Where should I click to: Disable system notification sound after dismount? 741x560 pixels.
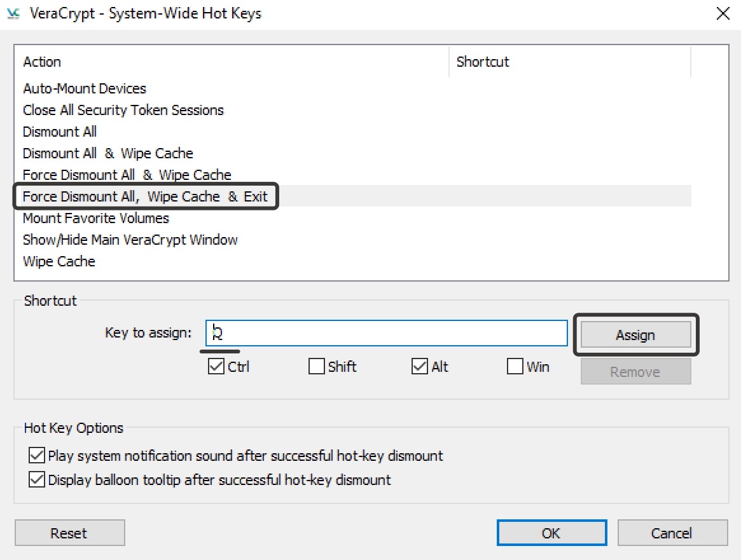coord(36,456)
